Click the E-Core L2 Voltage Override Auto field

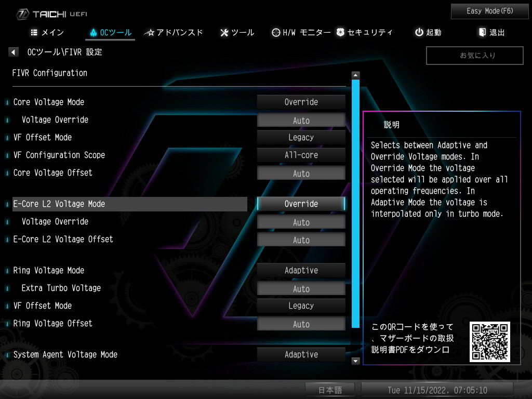301,222
